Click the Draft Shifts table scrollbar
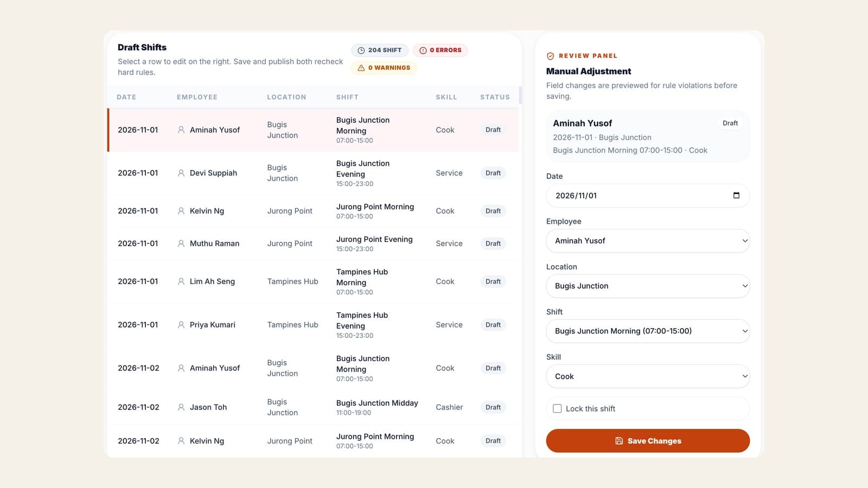Viewport: 868px width, 488px height. [x=520, y=95]
